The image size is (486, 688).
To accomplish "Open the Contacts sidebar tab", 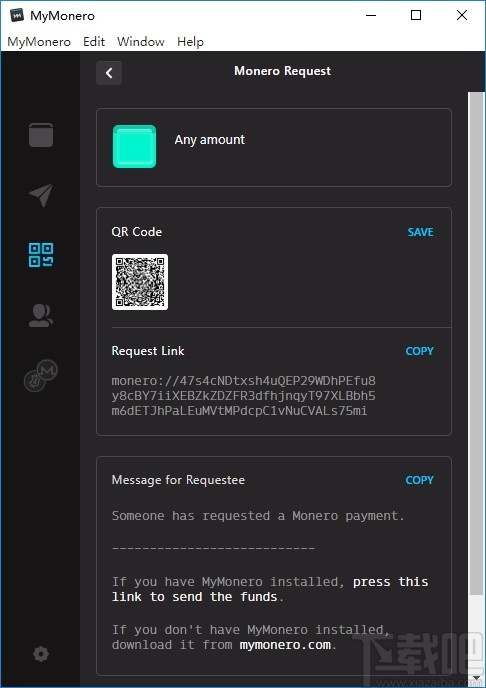I will point(41,315).
